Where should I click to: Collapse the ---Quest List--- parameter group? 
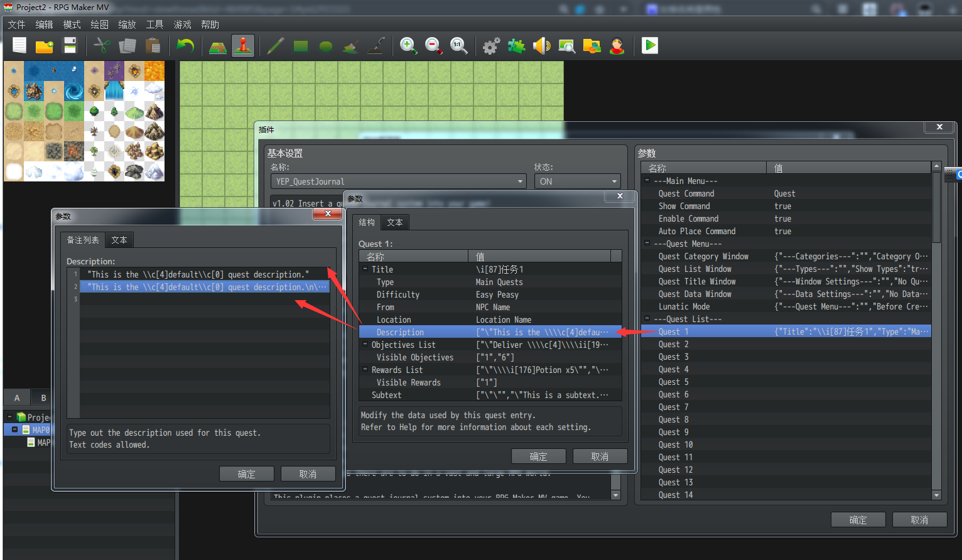[x=647, y=319]
